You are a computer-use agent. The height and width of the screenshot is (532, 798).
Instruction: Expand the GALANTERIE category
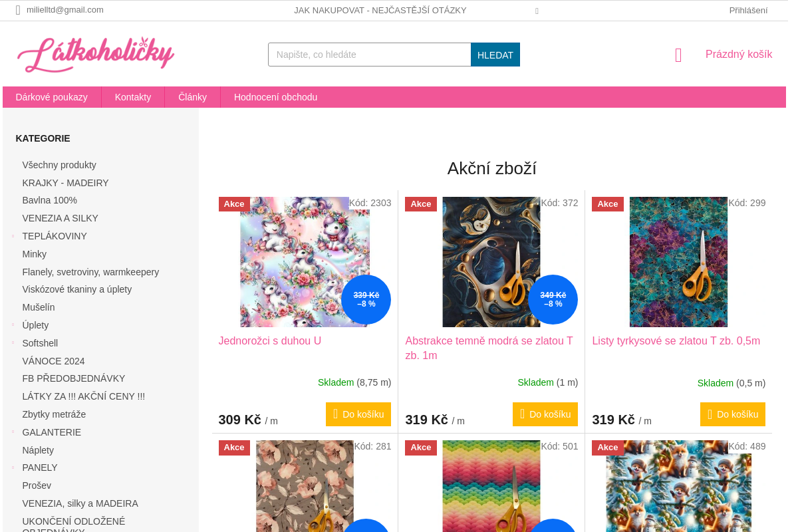[x=13, y=432]
